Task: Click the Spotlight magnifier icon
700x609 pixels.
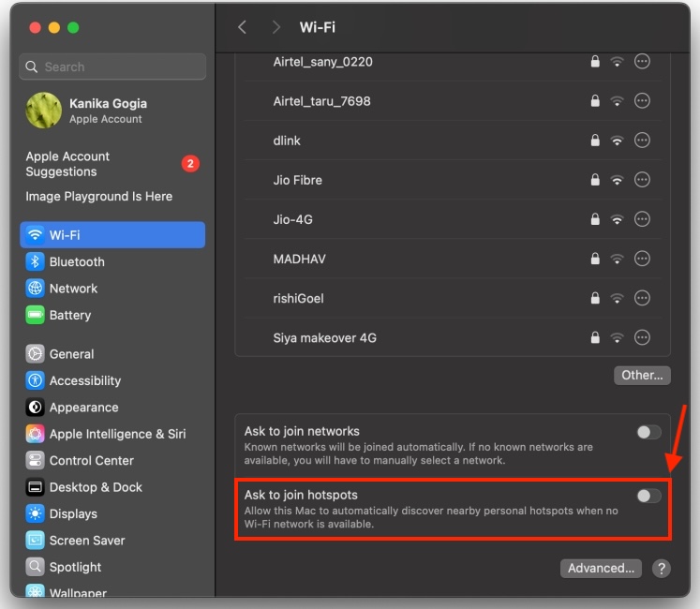Action: tap(35, 567)
